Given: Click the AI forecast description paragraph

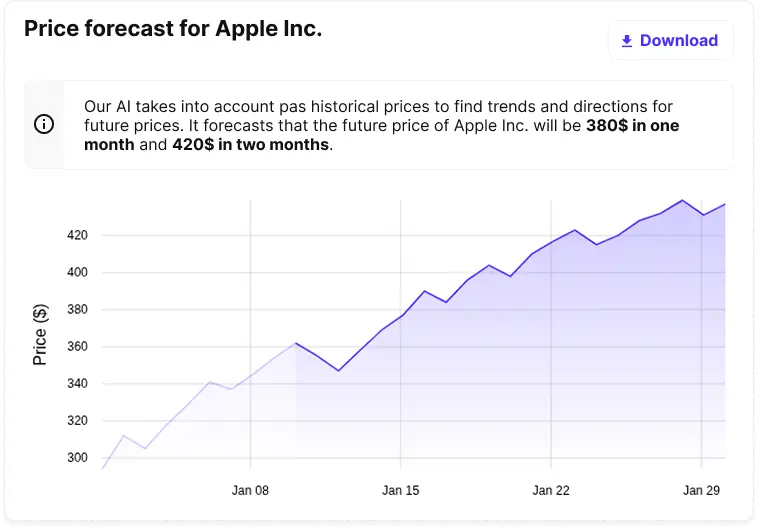Looking at the screenshot, I should (x=380, y=125).
